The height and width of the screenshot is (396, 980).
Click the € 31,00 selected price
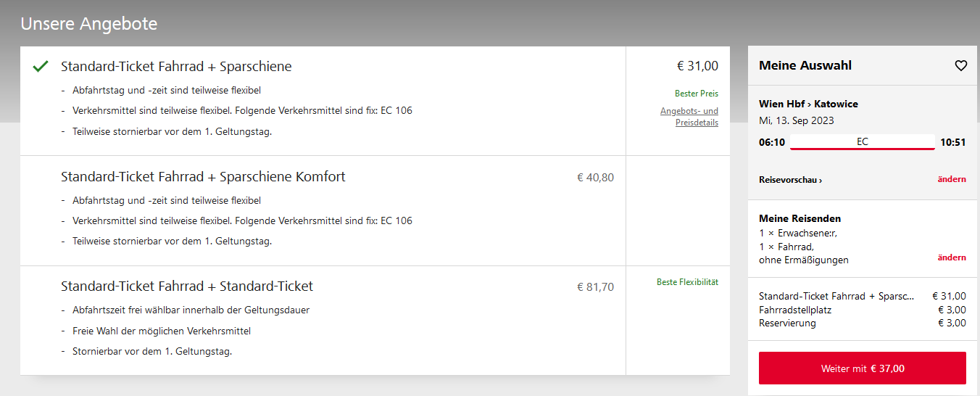(697, 66)
